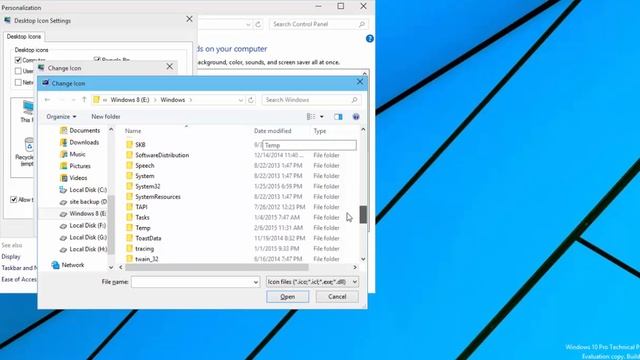Click the file list scroll down arrow
640x360 pixels.
(x=363, y=259)
